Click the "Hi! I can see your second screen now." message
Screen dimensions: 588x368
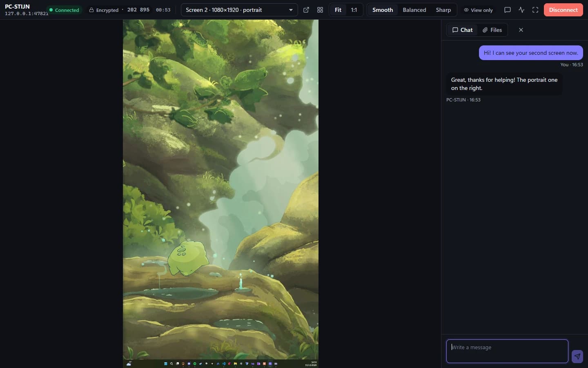tap(531, 53)
